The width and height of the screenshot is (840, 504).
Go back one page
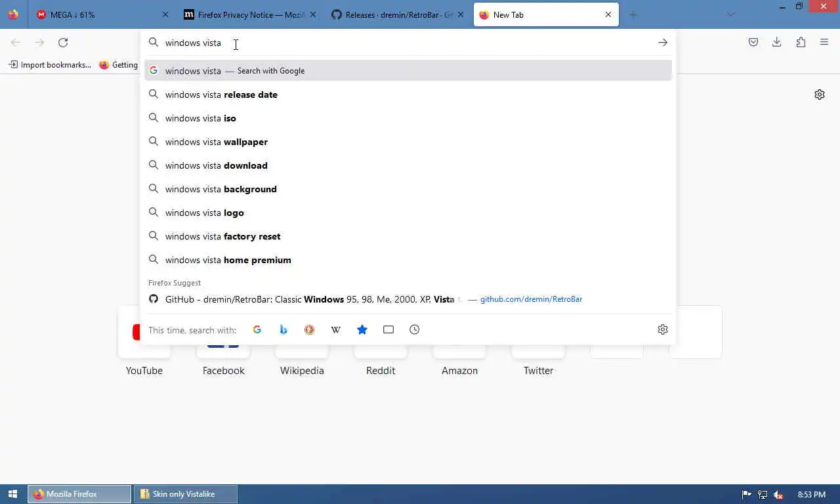[x=16, y=43]
